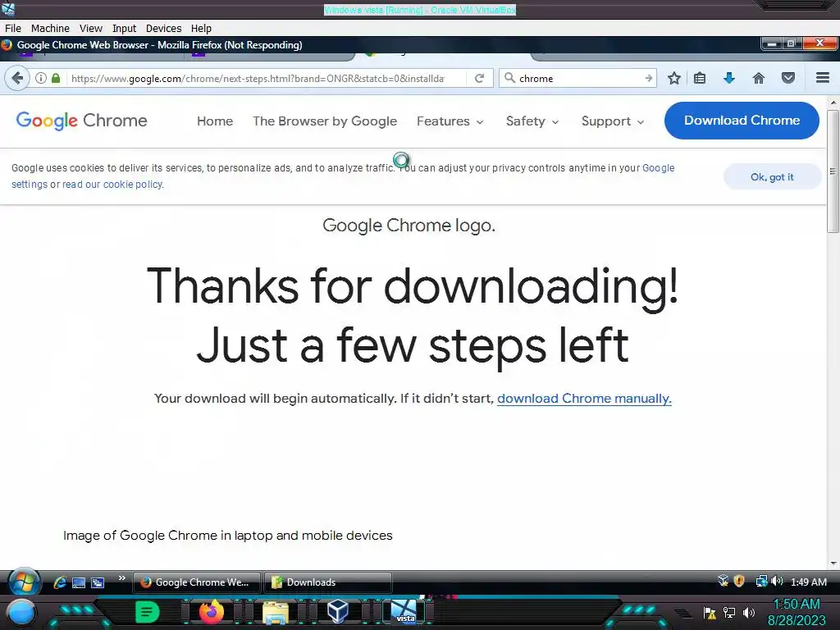Open network icon in Vista tray

point(760,582)
